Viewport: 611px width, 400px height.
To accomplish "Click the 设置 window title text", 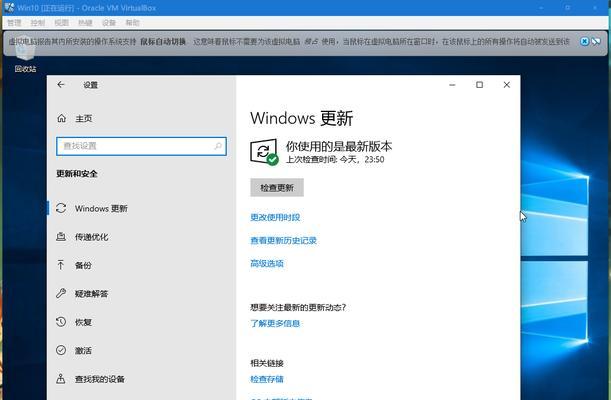I will 90,85.
